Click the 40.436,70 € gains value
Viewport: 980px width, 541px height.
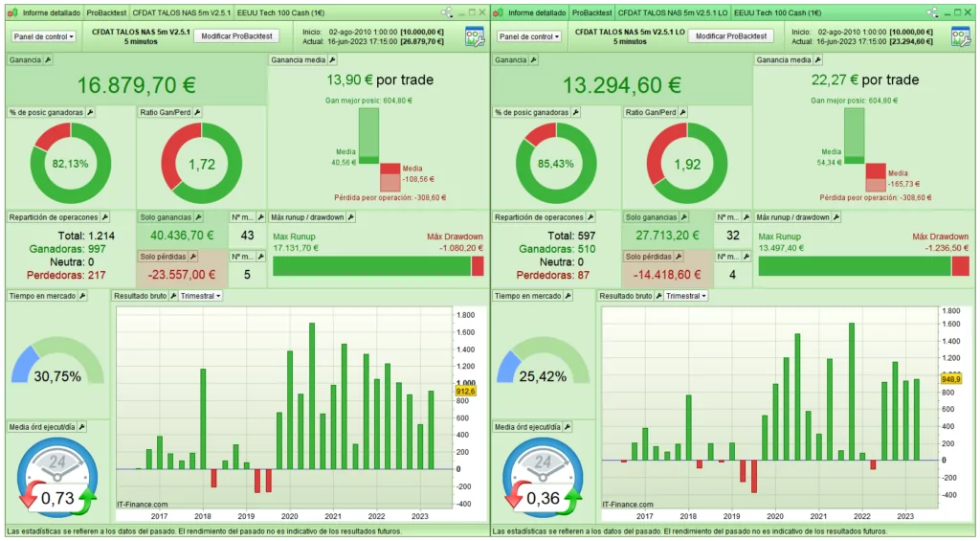click(182, 236)
